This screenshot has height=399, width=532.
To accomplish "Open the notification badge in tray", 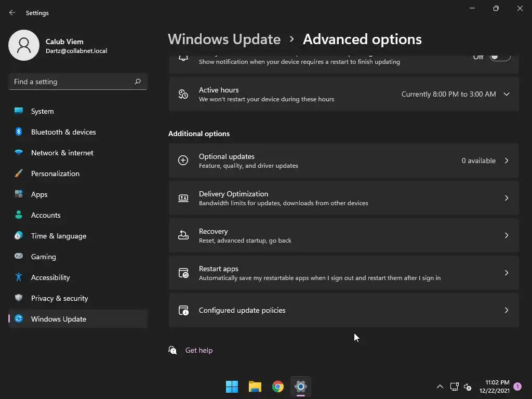I will (x=517, y=387).
